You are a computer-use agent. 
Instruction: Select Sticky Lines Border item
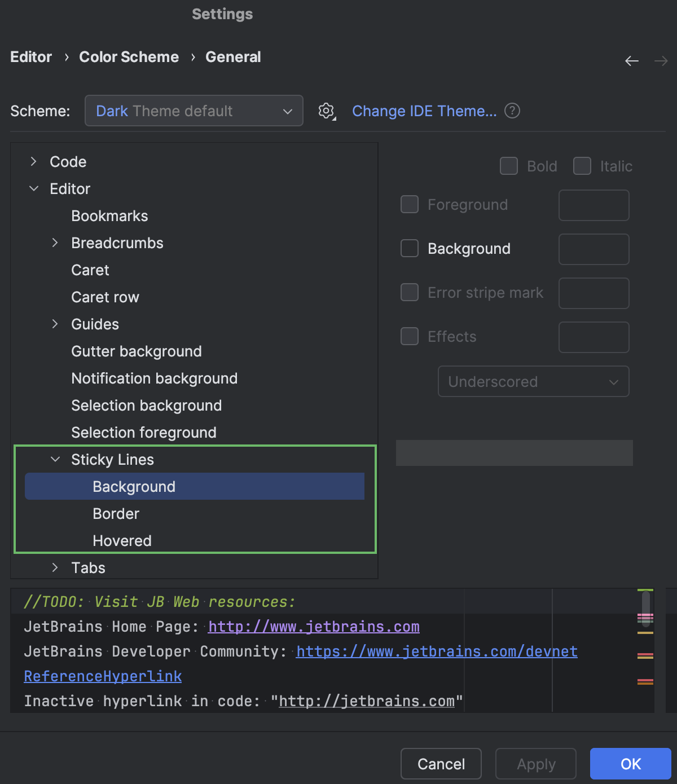116,513
